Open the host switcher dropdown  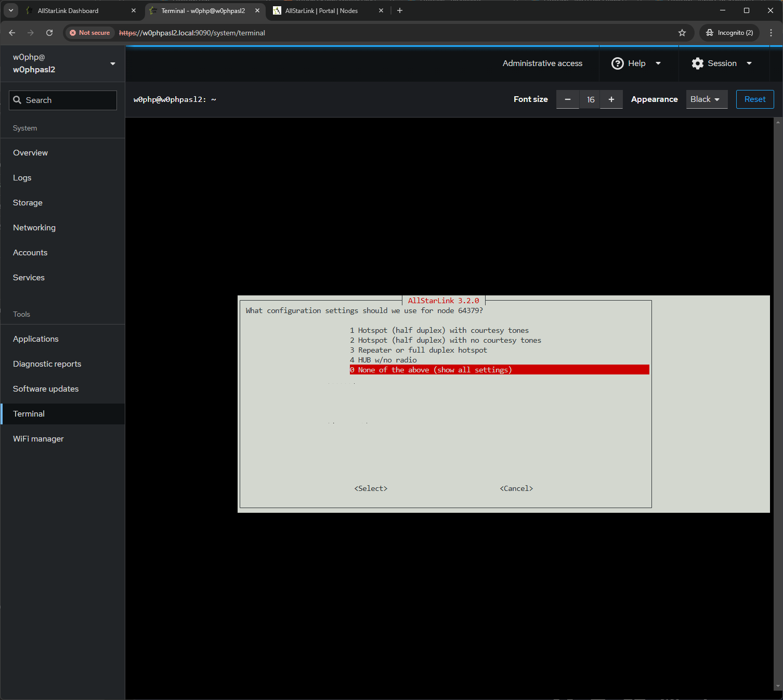[x=113, y=63]
